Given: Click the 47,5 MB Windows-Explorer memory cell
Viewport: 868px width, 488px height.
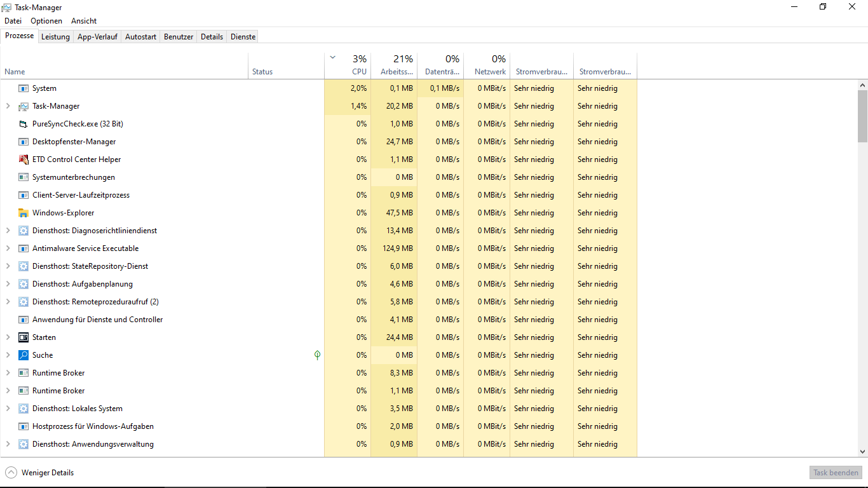Looking at the screenshot, I should tap(394, 213).
